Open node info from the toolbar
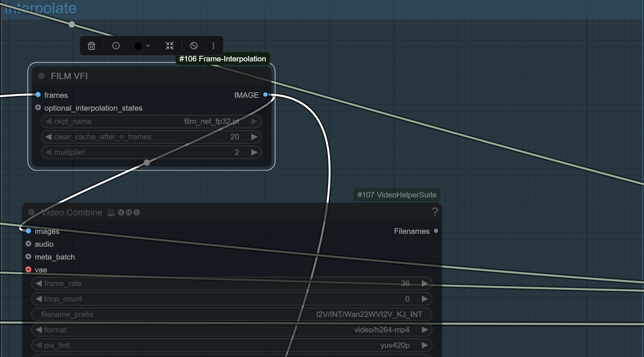The image size is (644, 357). click(x=116, y=46)
